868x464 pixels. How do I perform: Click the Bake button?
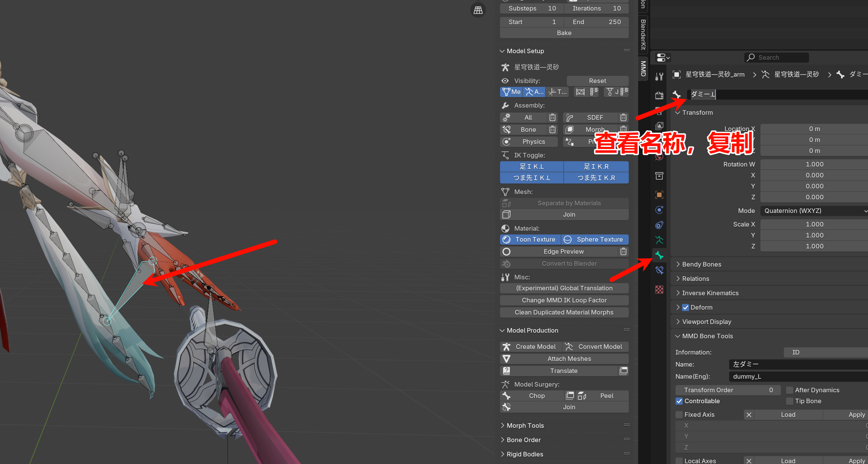coord(564,33)
